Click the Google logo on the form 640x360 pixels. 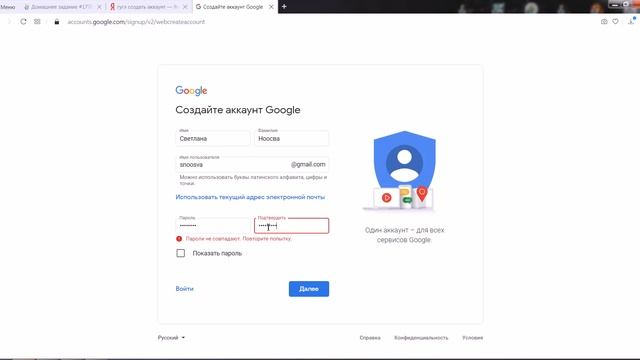(x=191, y=91)
